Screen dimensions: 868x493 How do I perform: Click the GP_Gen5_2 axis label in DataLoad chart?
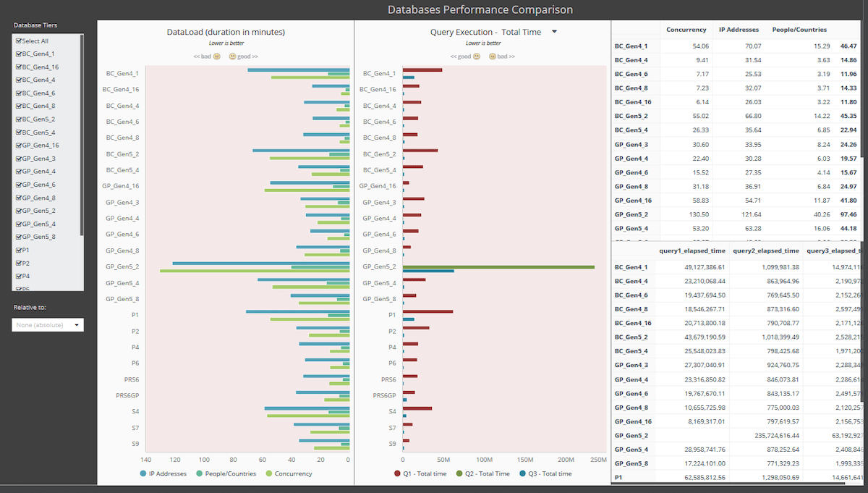click(x=122, y=266)
